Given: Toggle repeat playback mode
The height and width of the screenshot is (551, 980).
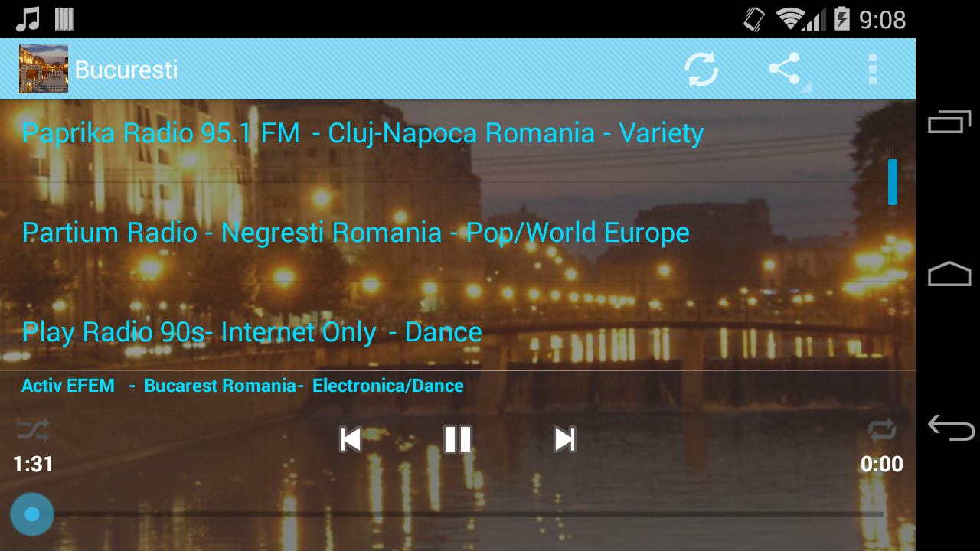Looking at the screenshot, I should coord(882,430).
